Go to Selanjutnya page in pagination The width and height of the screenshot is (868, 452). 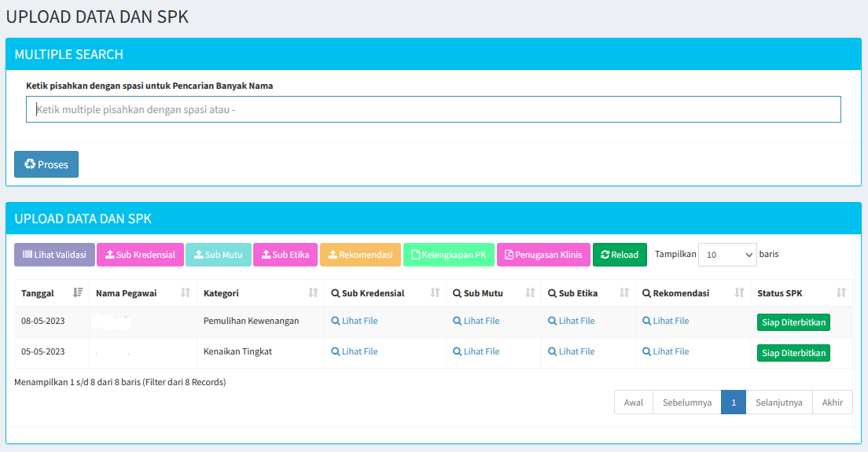[778, 402]
